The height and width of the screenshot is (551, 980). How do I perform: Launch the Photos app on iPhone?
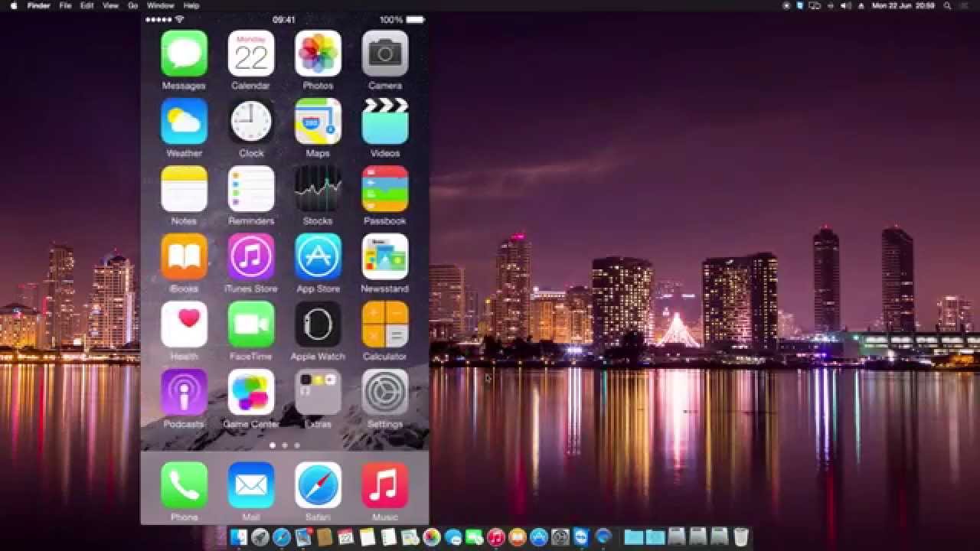(x=318, y=53)
